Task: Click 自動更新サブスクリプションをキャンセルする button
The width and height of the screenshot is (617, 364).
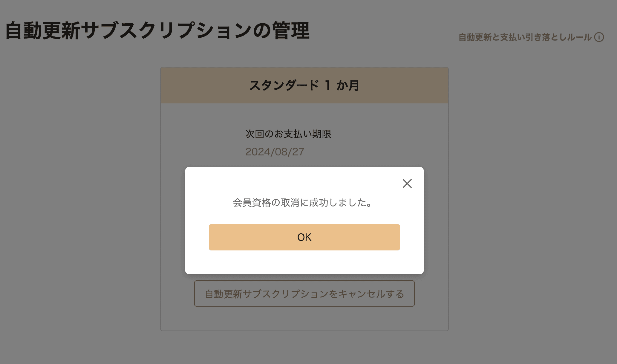Action: pyautogui.click(x=304, y=293)
